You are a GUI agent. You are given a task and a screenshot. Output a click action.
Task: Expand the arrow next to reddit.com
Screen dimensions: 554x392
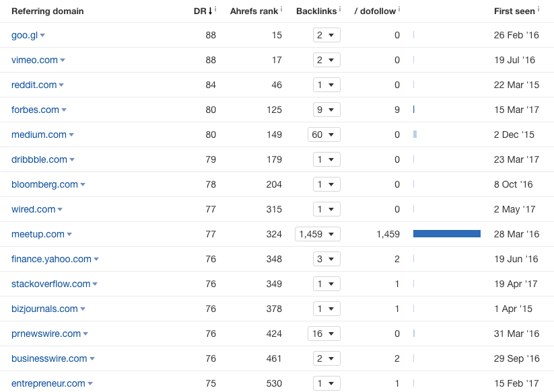pos(61,85)
